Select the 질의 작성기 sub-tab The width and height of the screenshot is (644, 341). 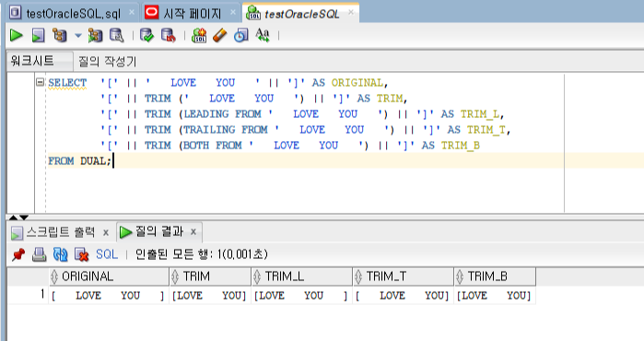coord(108,62)
